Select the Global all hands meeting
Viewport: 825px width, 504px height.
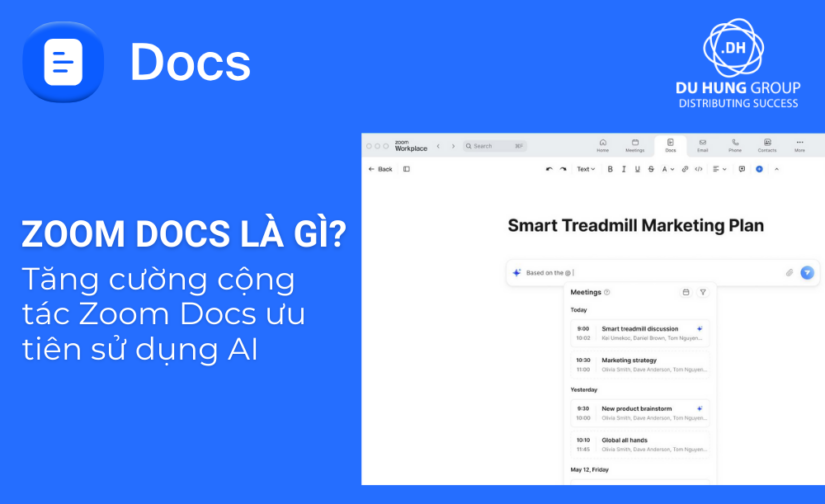(x=640, y=445)
